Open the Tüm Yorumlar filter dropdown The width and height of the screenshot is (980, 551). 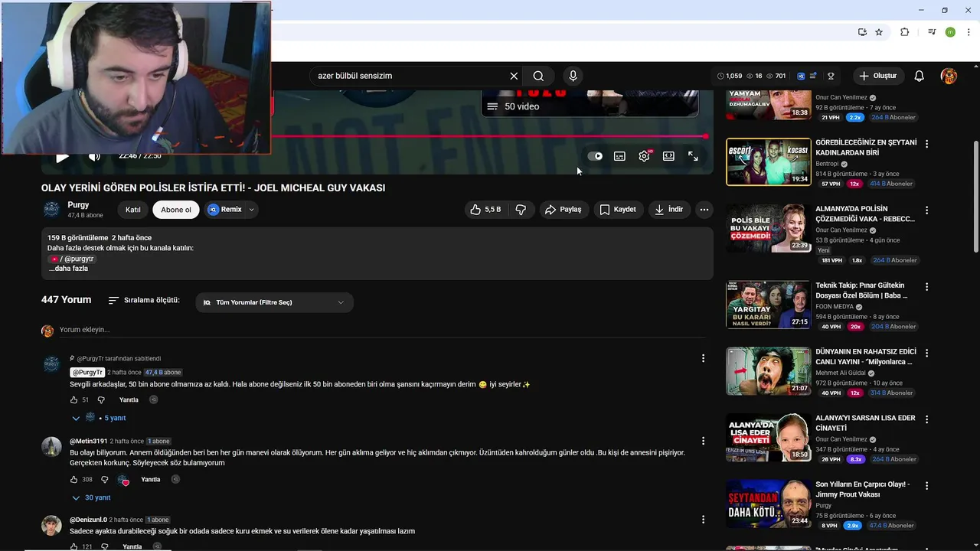(274, 302)
